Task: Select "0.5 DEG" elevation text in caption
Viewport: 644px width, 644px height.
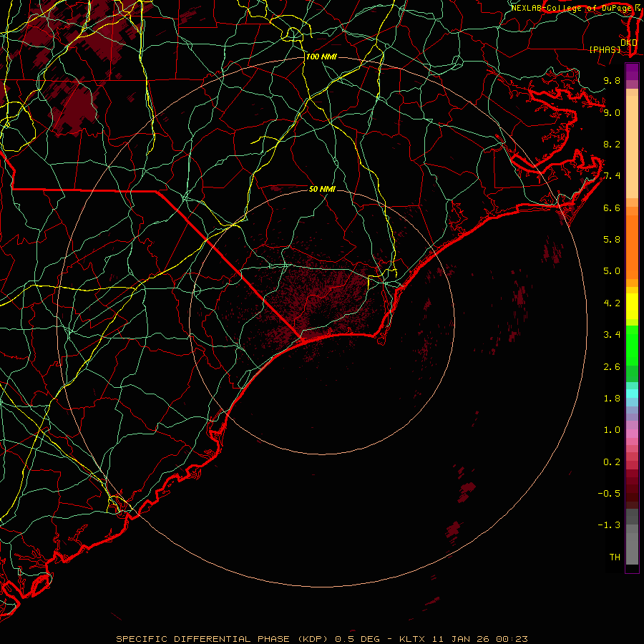Action: (358, 639)
